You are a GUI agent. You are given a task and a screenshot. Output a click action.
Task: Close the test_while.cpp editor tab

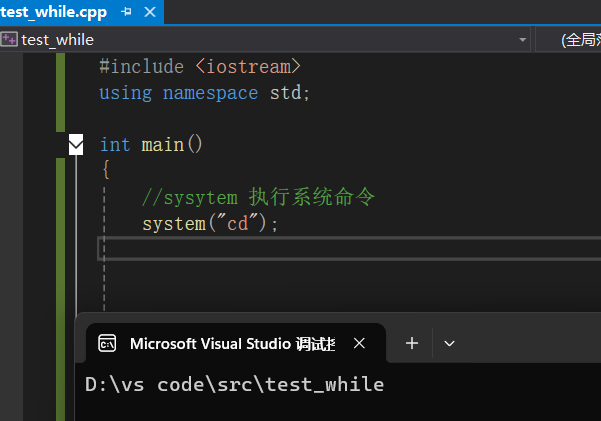pyautogui.click(x=151, y=11)
